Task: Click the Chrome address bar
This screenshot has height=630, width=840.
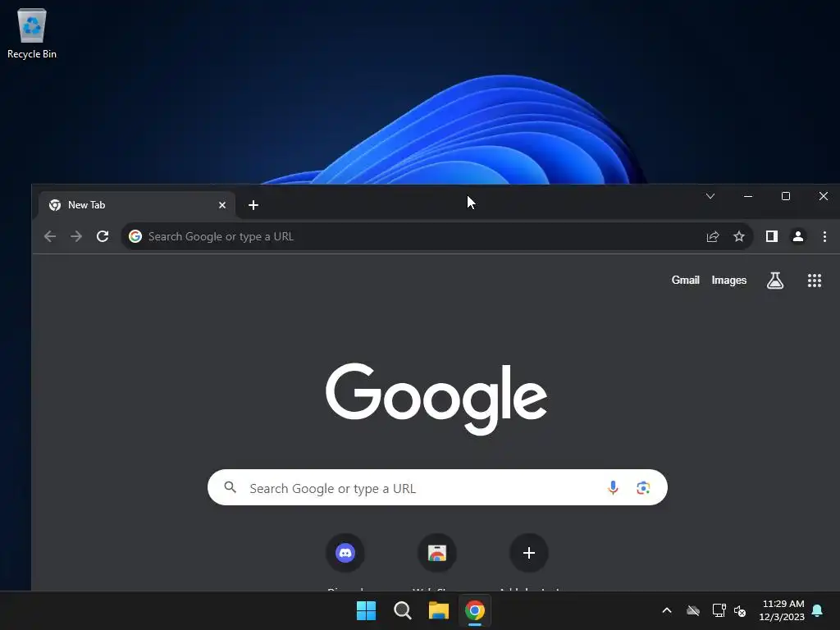Action: tap(437, 236)
